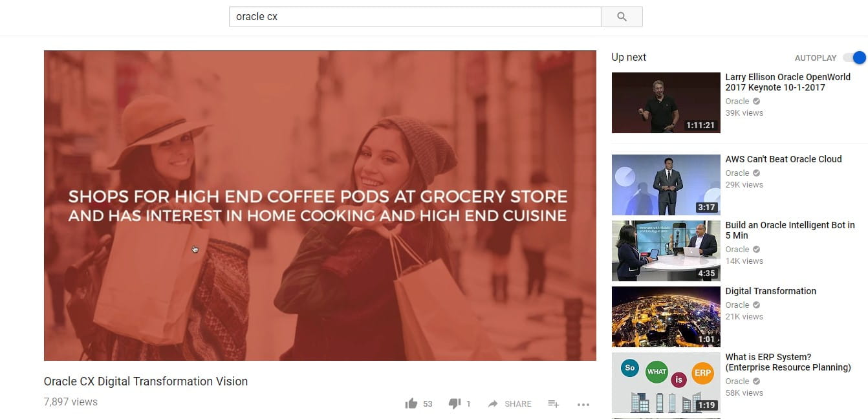Click the thumbs-down dislike icon
The image size is (868, 419).
[455, 403]
